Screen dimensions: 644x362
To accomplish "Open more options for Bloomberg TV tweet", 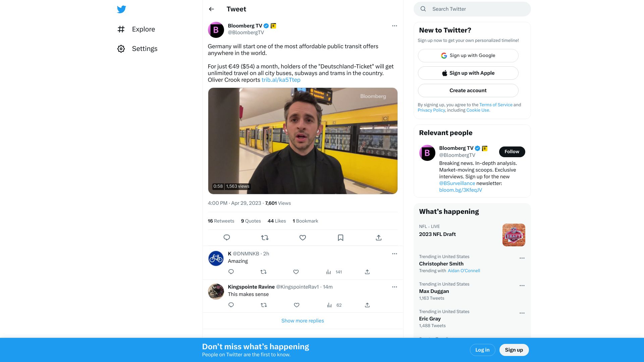I will coord(394,26).
